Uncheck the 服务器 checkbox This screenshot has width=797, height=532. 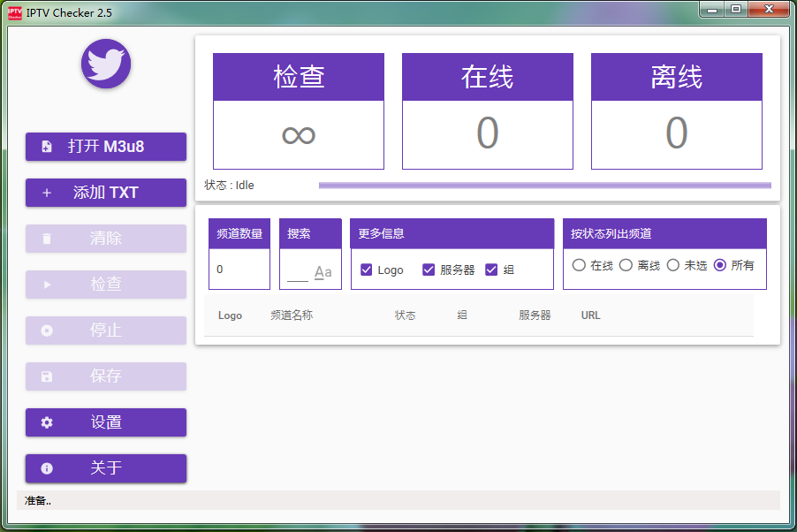(x=429, y=270)
